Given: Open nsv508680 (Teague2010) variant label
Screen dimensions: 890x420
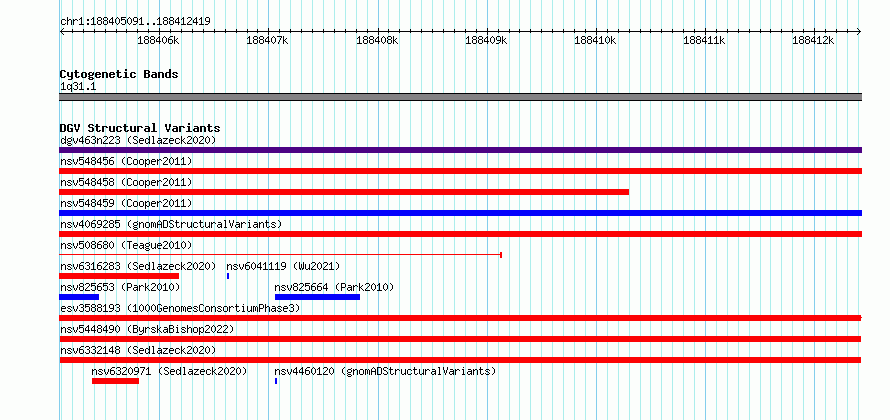Looking at the screenshot, I should tap(126, 245).
